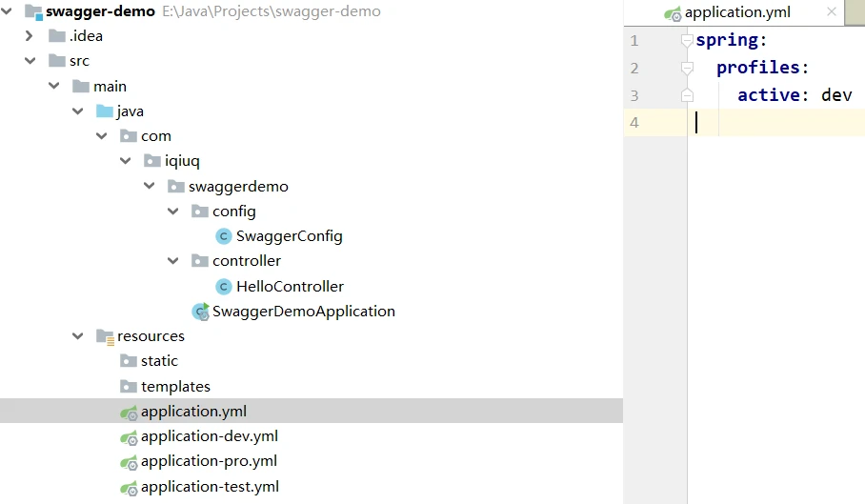
Task: Click the application-pro.yml Spring file icon
Action: [129, 462]
